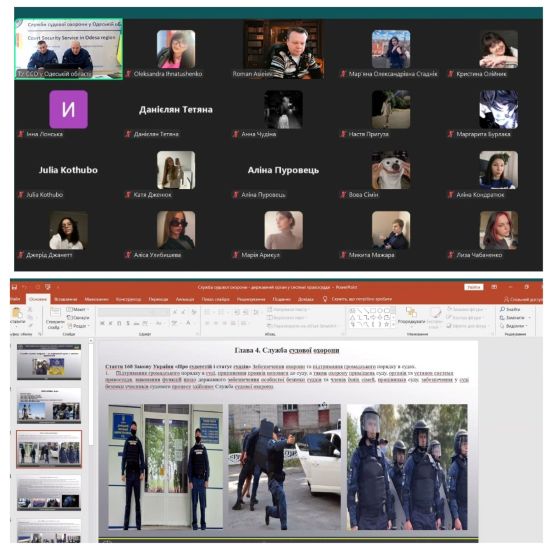This screenshot has width=550, height=550.
Task: Click the Save icon in PowerPoint title bar
Action: tap(14, 287)
